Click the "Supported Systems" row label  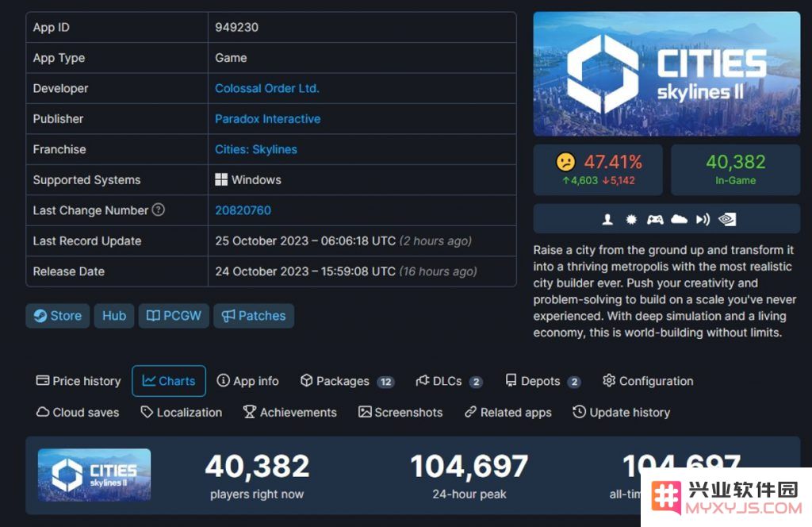tap(86, 180)
